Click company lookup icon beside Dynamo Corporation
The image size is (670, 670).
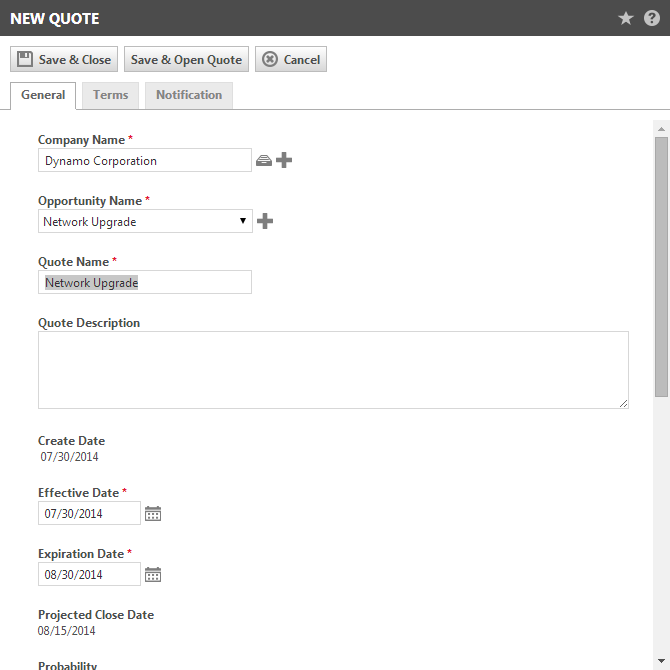click(x=264, y=161)
